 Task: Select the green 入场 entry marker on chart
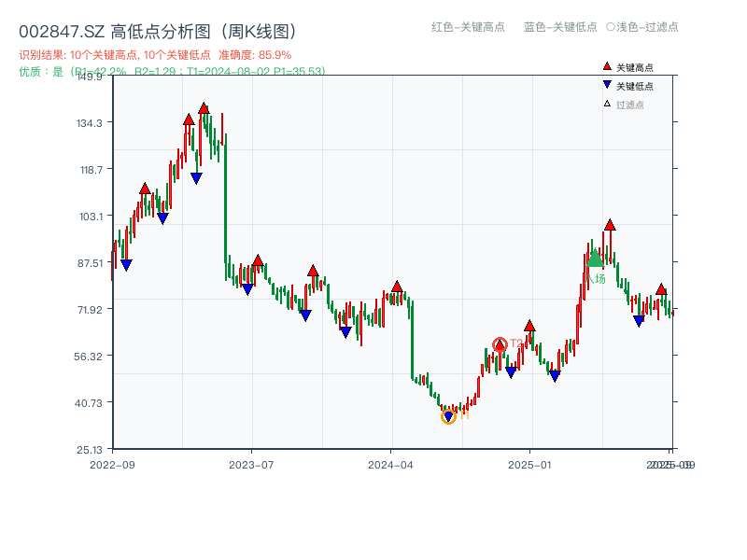(x=595, y=261)
